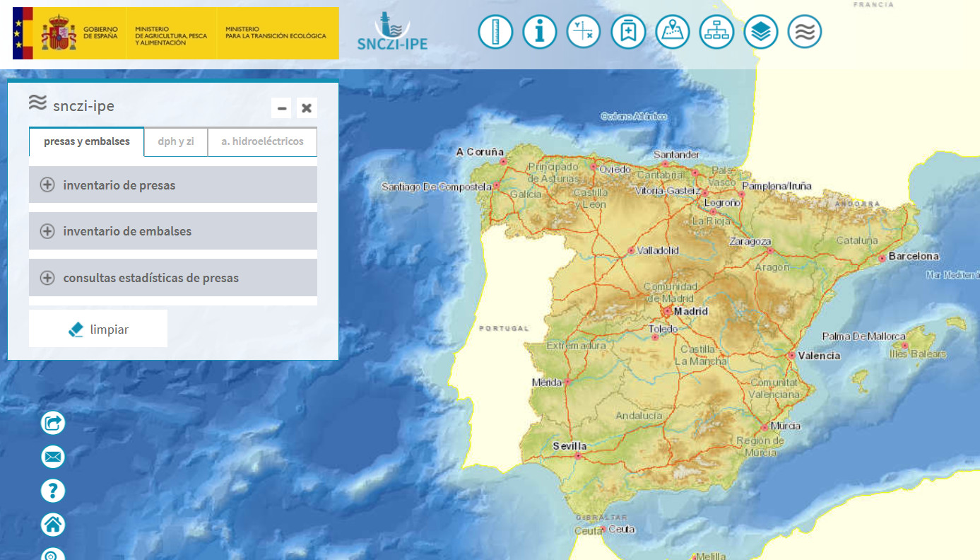
Task: Open the hierarchy diagram tool
Action: pyautogui.click(x=716, y=32)
